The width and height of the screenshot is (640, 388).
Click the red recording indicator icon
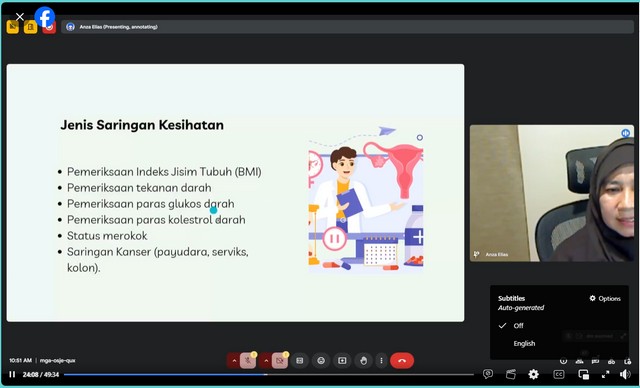[49, 28]
